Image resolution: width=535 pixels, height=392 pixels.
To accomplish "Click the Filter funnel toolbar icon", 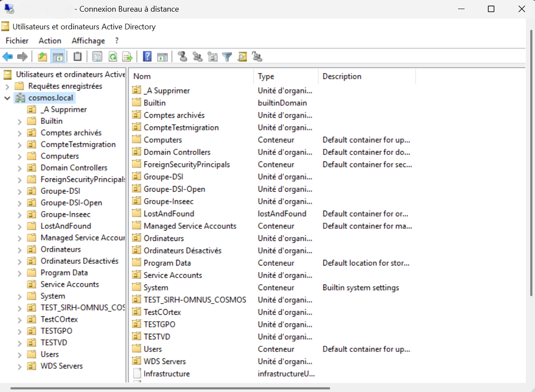I will click(227, 57).
